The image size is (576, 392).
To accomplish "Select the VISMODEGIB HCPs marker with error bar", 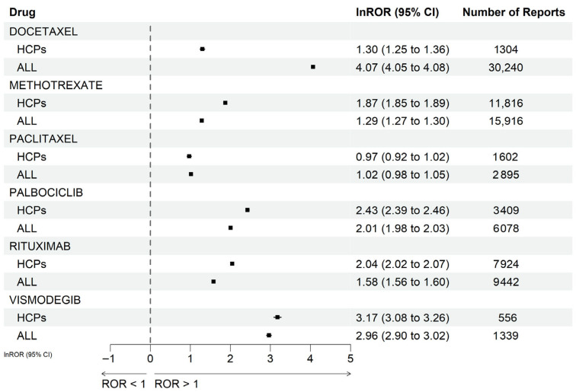I will point(277,317).
